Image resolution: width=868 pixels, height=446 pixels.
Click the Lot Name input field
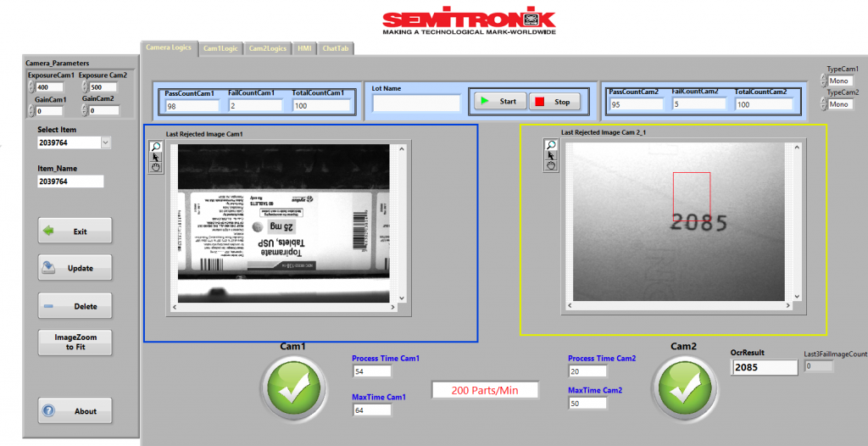[415, 103]
